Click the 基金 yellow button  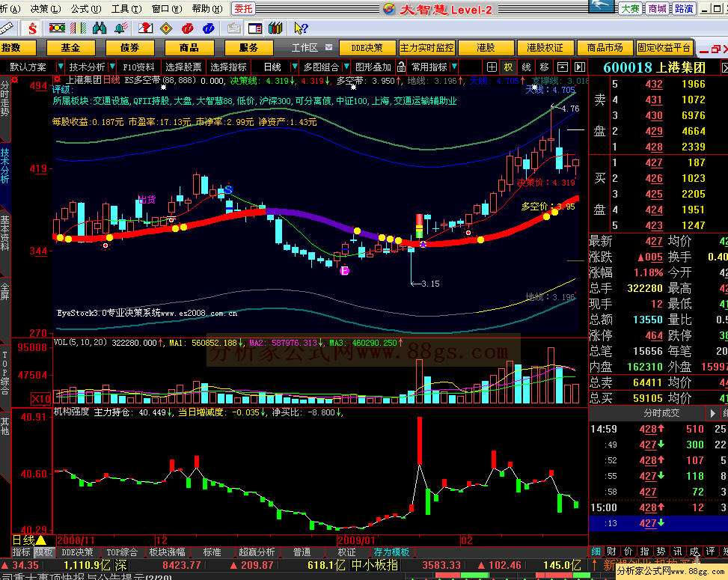click(x=70, y=48)
